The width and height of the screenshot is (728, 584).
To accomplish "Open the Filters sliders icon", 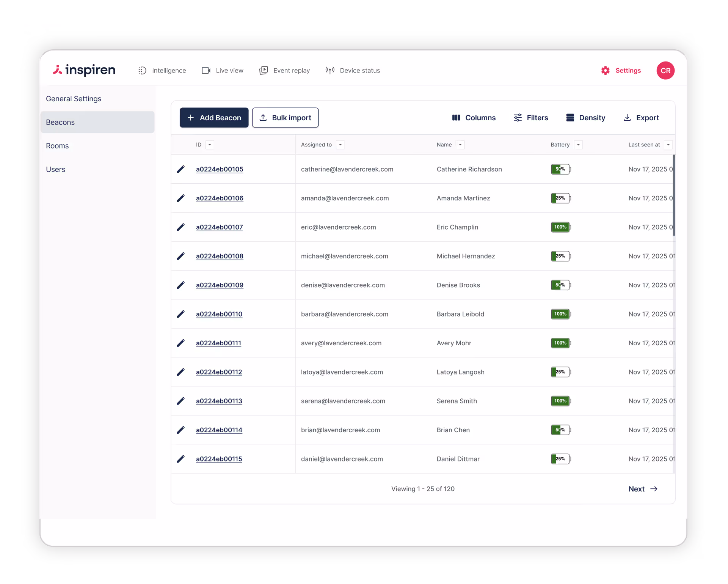I will tap(518, 118).
